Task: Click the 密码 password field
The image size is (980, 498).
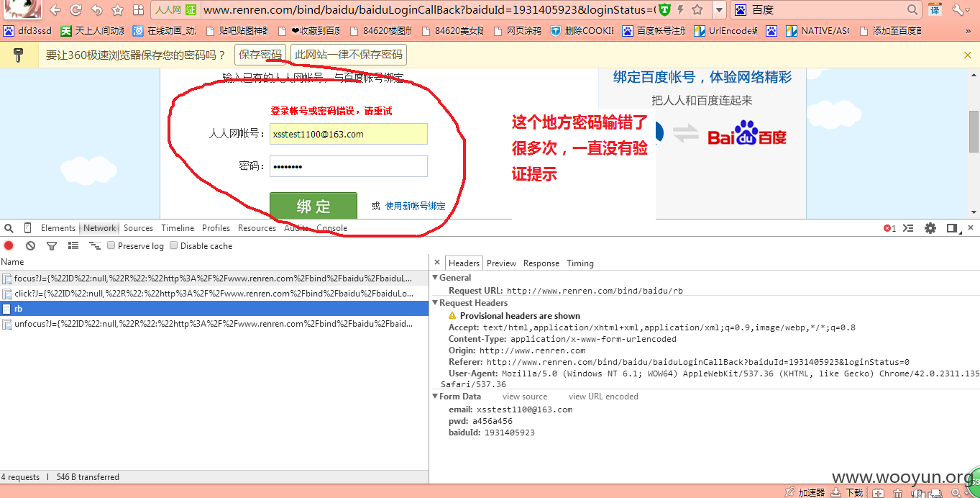Action: click(x=349, y=166)
